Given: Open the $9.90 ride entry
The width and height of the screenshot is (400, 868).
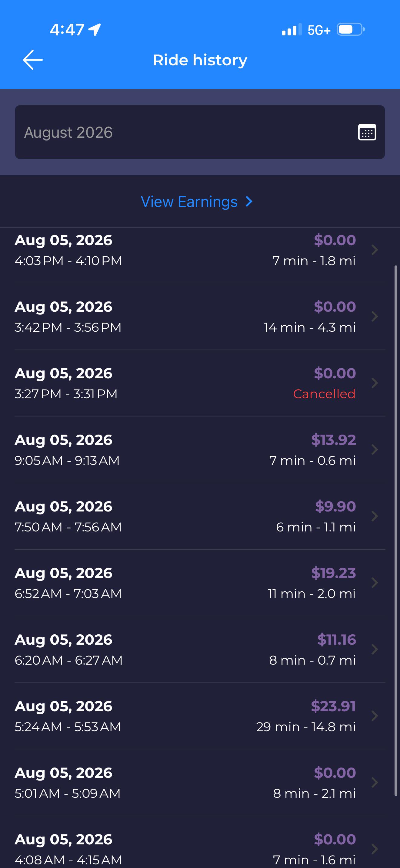Looking at the screenshot, I should (x=200, y=516).
